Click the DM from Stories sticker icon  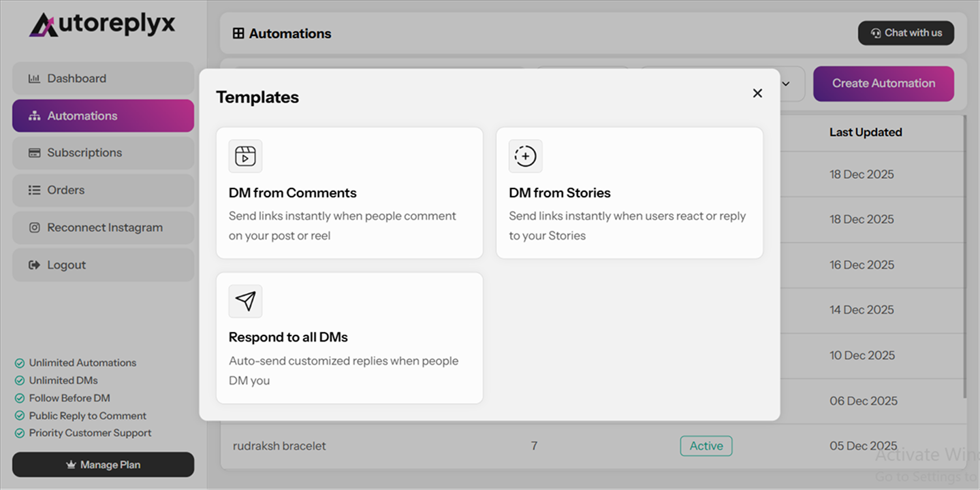[525, 156]
